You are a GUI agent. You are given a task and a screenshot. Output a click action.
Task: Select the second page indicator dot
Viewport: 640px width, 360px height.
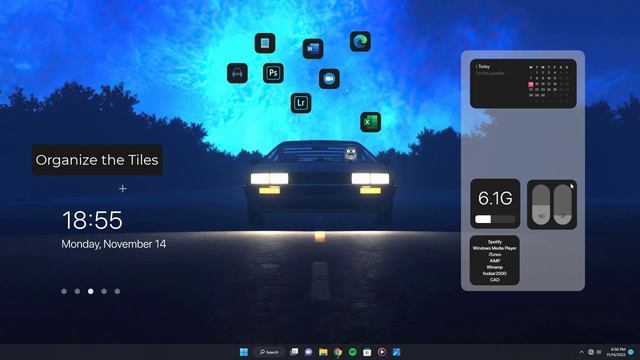coord(78,291)
